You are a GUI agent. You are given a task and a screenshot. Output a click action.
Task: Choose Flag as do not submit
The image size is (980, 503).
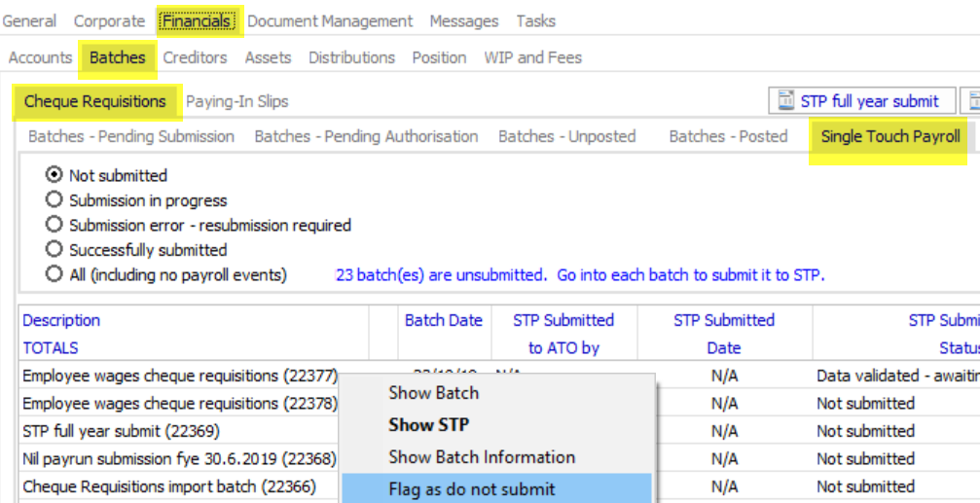click(x=472, y=489)
